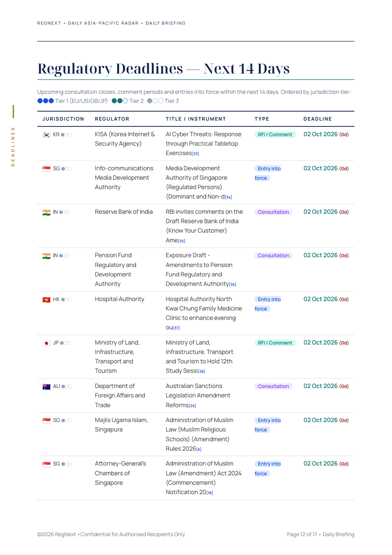Open footnote reference [36]
Viewport: 392px width, 555px height.
click(x=233, y=284)
